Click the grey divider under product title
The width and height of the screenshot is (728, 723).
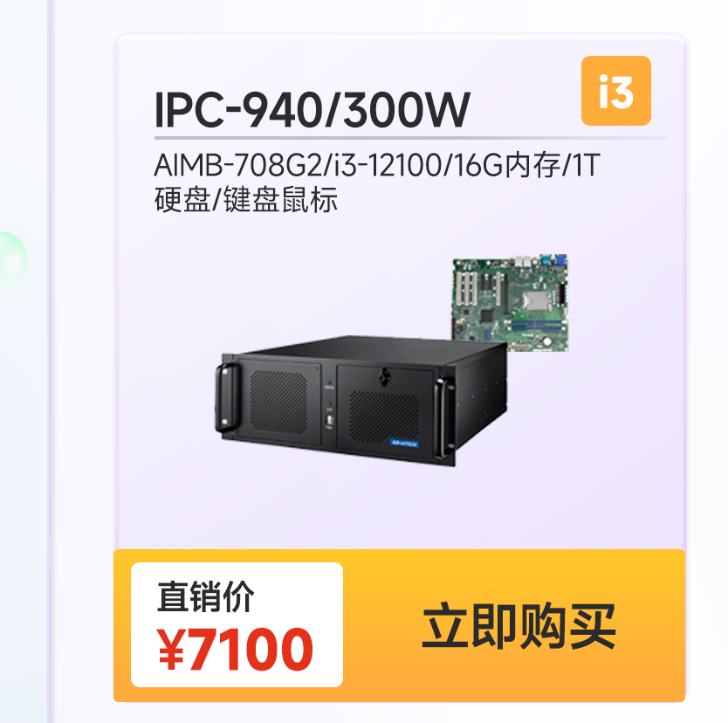point(410,138)
